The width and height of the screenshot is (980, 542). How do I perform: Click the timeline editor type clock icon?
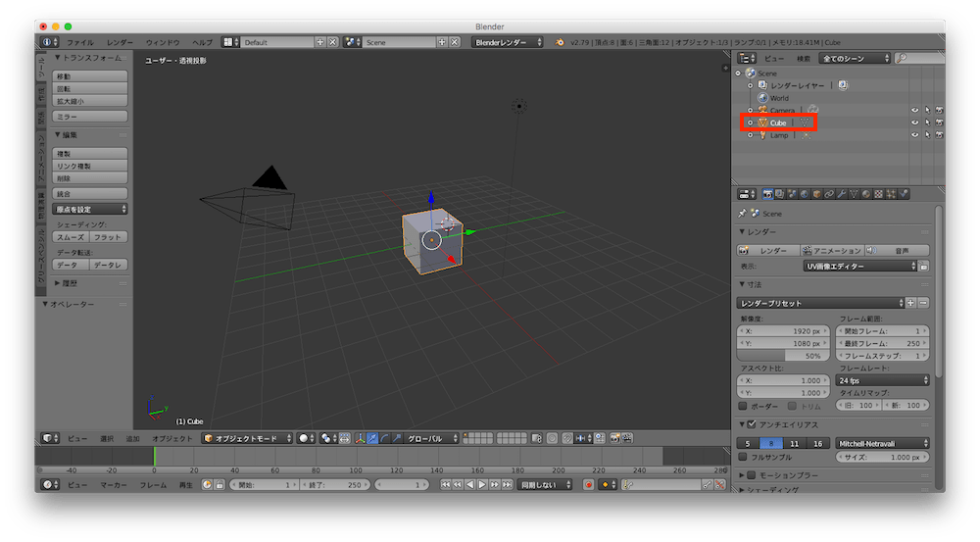(x=49, y=484)
